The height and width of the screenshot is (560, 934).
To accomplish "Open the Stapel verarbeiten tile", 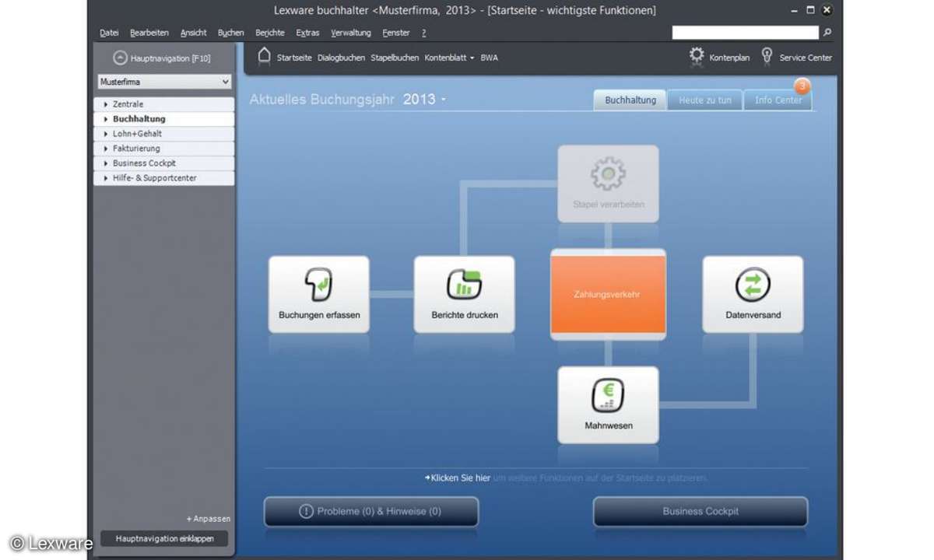I will pyautogui.click(x=608, y=183).
